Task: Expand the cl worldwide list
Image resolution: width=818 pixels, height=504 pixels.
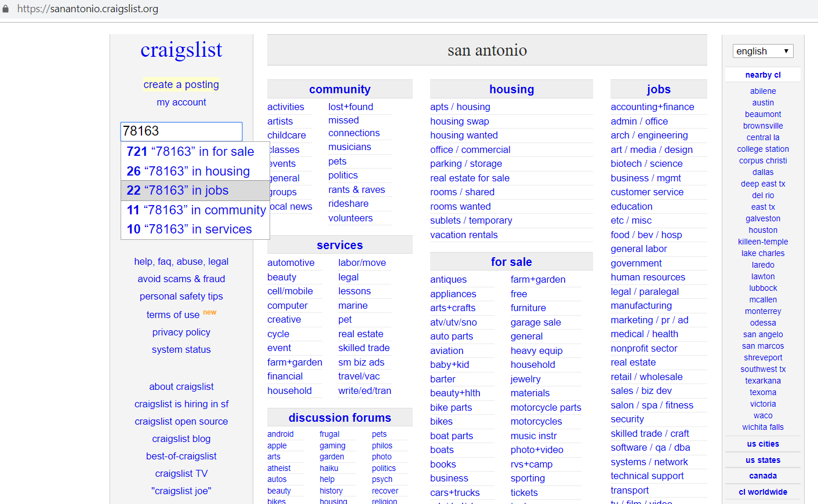Action: pos(763,492)
